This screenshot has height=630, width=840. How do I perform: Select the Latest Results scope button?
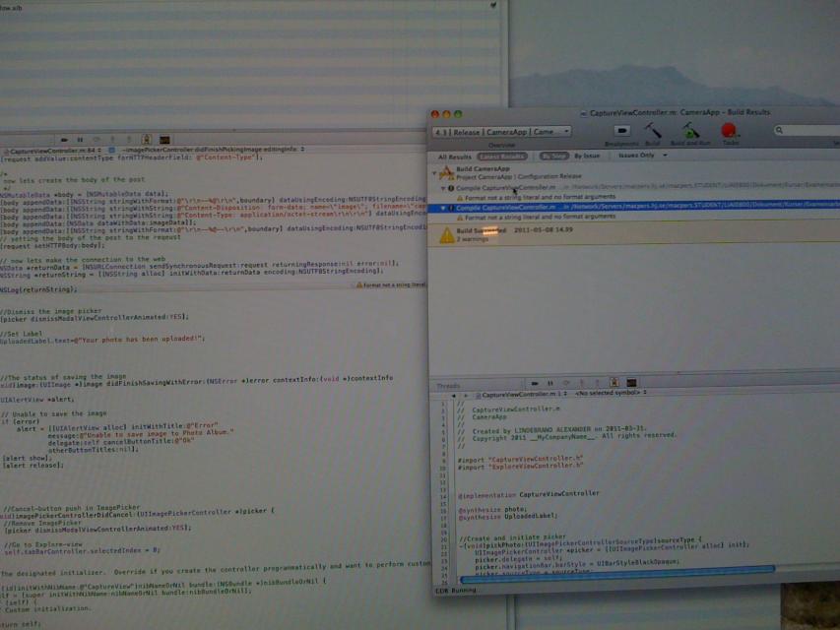(x=502, y=157)
